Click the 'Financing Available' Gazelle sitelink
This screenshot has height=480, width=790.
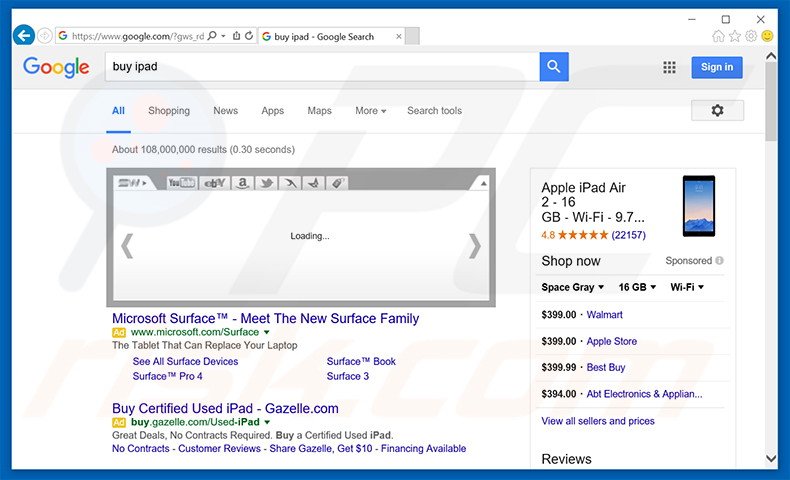point(423,448)
